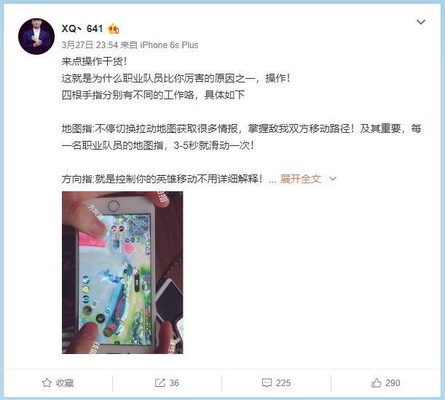
Task: Click the repost share icon
Action: (x=160, y=383)
